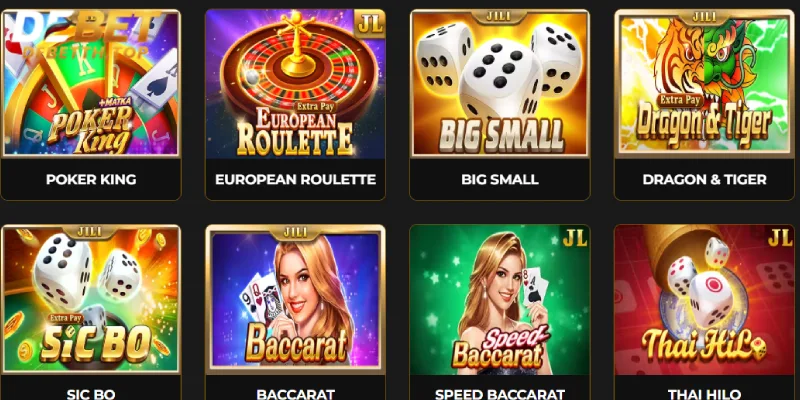Screen dimensions: 800x400
Task: Open the European Roulette game artwork
Action: [x=295, y=84]
